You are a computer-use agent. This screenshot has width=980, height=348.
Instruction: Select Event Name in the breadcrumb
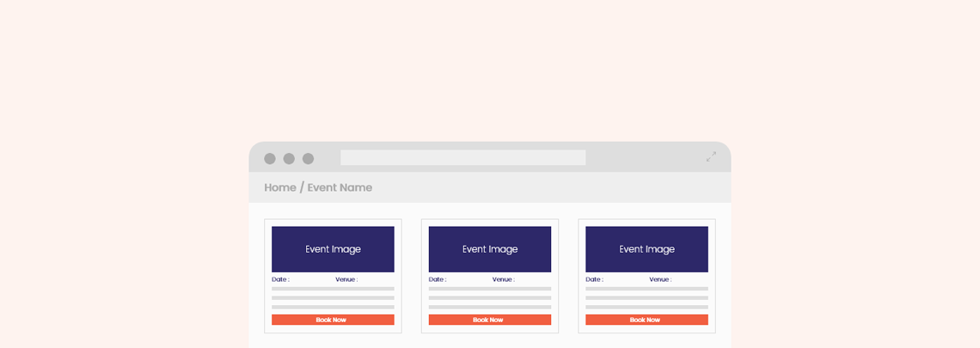340,187
